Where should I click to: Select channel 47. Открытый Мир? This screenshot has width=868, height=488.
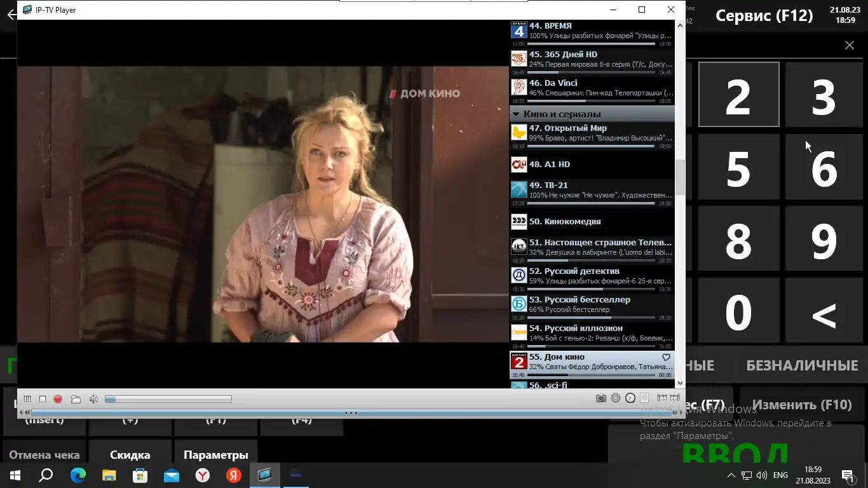point(592,136)
